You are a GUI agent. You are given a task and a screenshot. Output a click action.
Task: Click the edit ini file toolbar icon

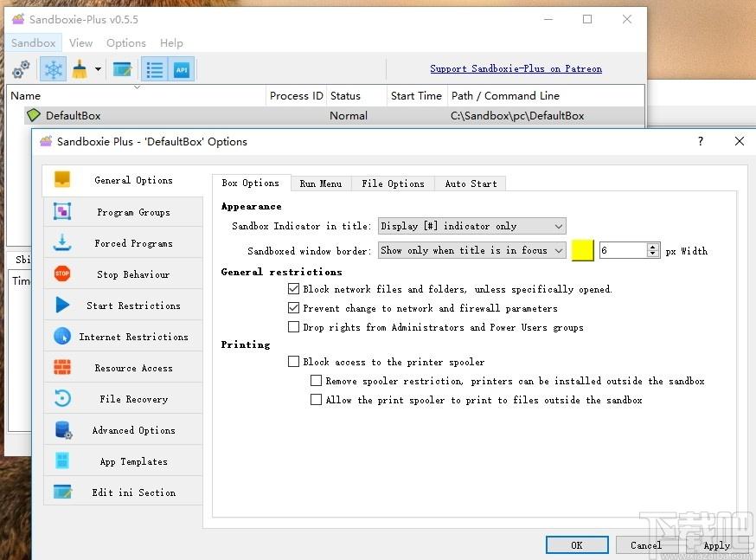[x=122, y=69]
